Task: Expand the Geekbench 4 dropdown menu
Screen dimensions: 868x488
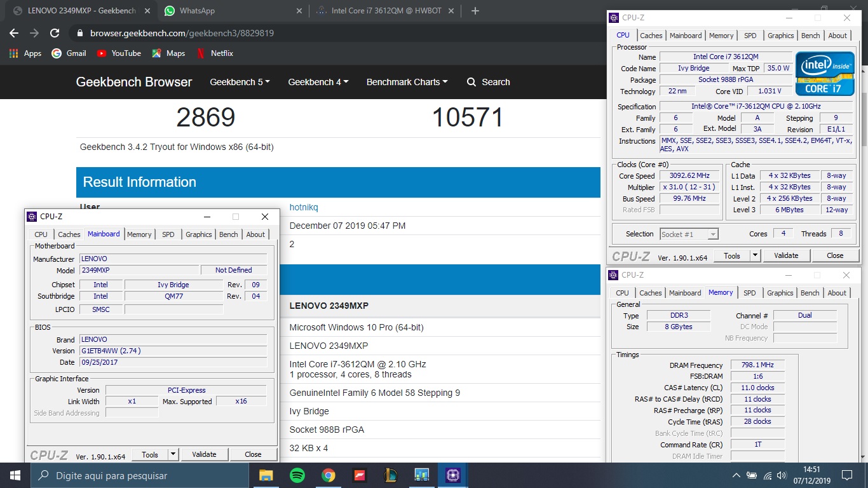Action: (x=318, y=82)
